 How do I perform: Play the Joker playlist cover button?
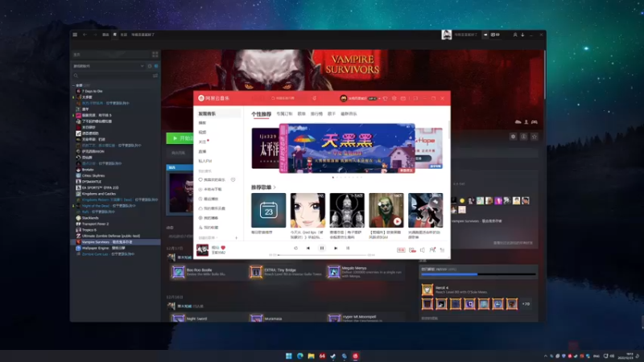coord(397,221)
